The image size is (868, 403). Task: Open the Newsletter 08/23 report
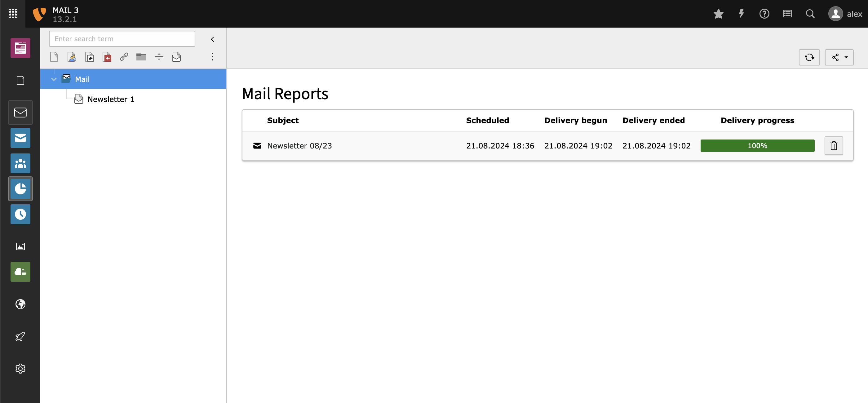(x=299, y=146)
